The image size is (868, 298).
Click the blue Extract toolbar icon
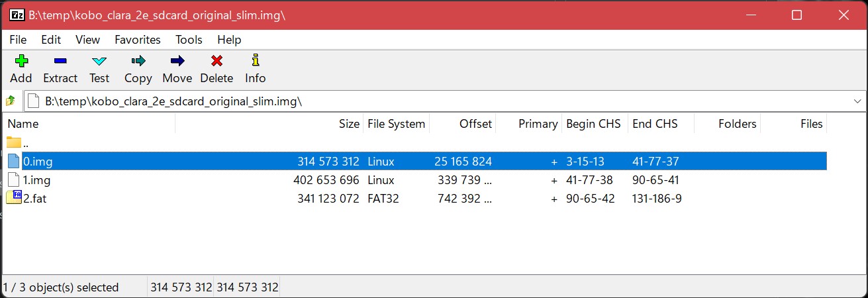coord(60,62)
